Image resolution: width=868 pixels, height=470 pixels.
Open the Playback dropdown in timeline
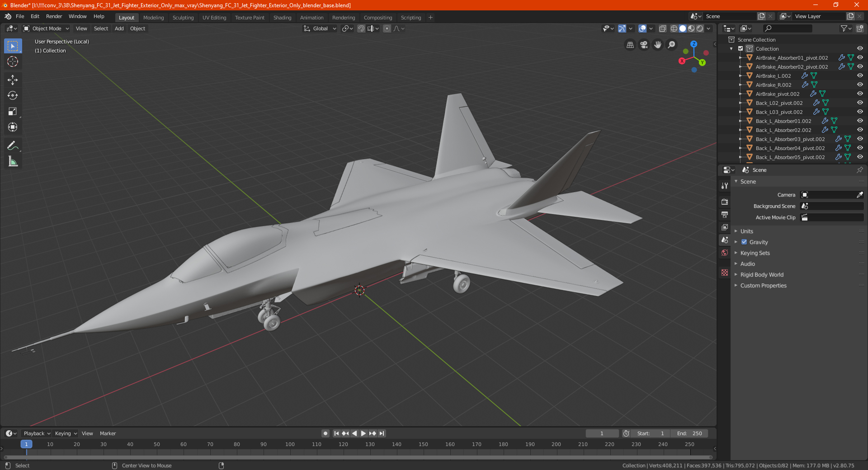click(37, 433)
